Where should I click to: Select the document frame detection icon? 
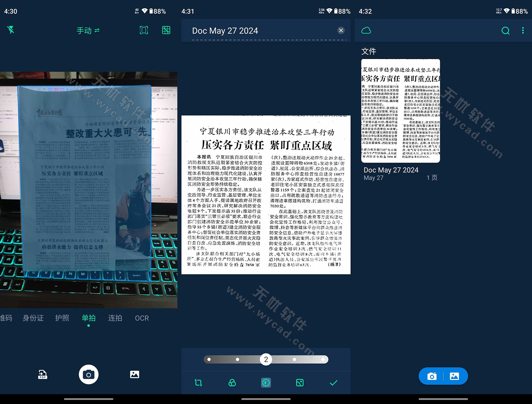(143, 30)
